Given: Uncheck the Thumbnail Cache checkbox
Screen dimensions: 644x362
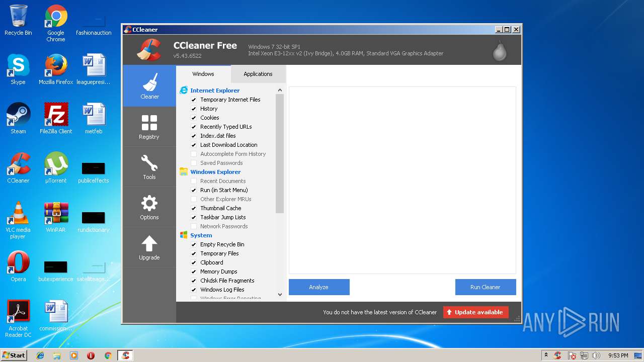Looking at the screenshot, I should point(194,208).
